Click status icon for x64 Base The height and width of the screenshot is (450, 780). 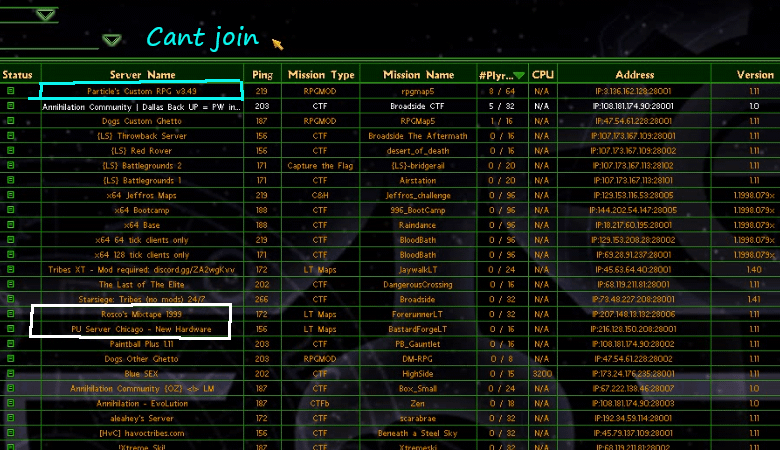(x=10, y=225)
